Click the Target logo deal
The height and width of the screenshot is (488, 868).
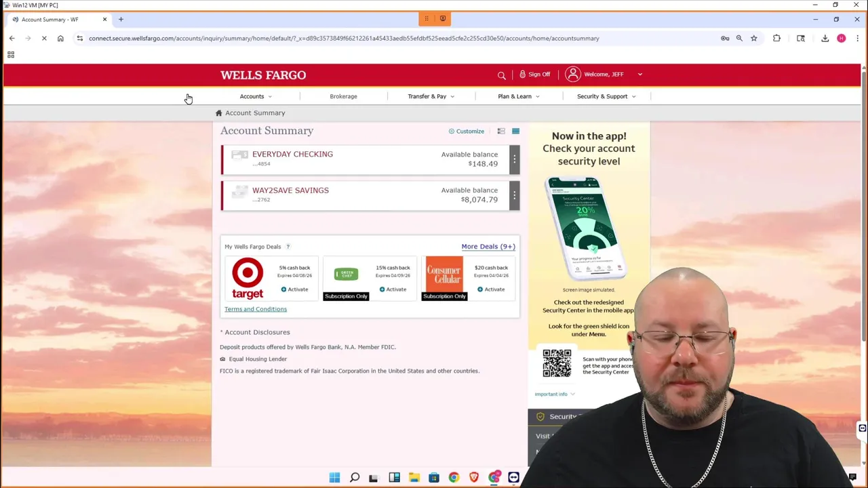coord(248,278)
